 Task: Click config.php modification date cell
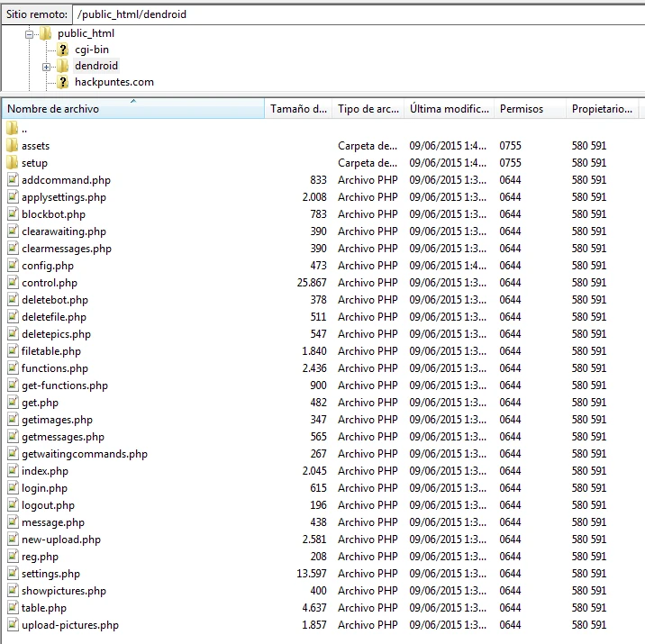pyautogui.click(x=448, y=265)
